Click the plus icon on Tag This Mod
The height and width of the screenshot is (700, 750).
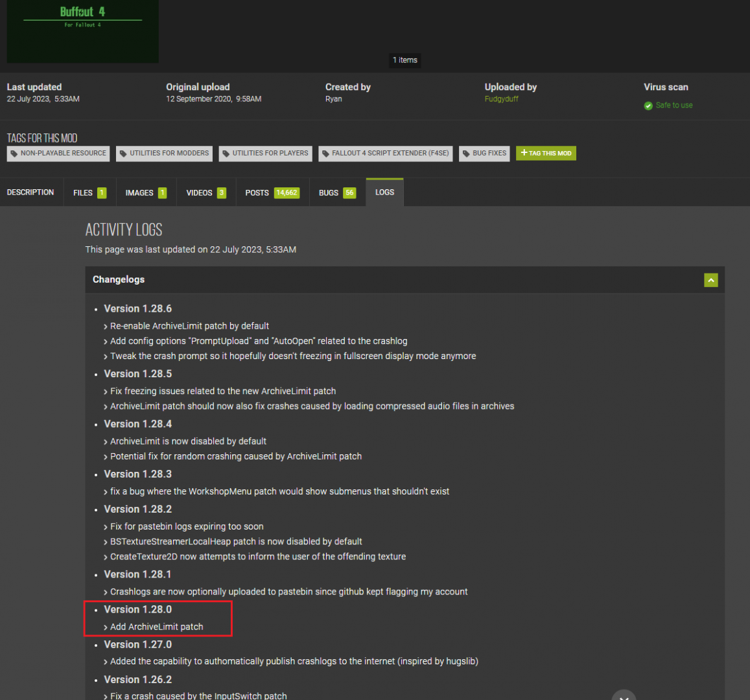click(524, 153)
